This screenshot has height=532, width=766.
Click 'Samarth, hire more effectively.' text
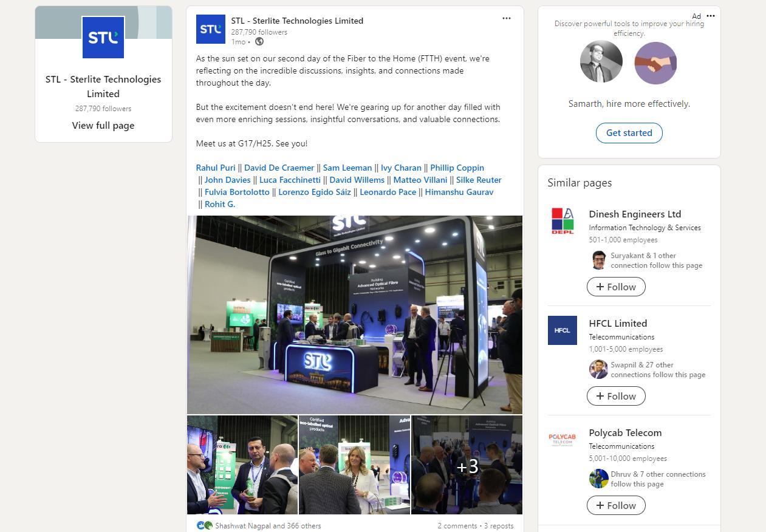(629, 104)
